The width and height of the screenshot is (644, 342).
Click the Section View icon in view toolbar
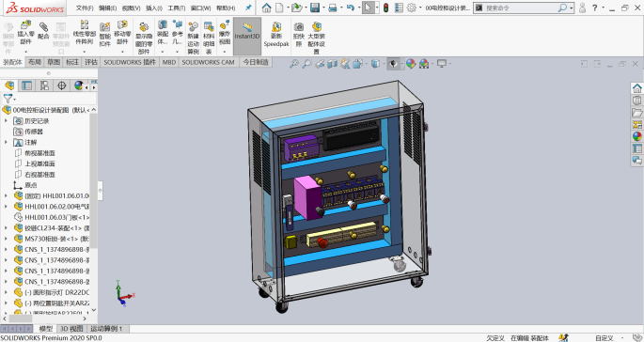332,64
